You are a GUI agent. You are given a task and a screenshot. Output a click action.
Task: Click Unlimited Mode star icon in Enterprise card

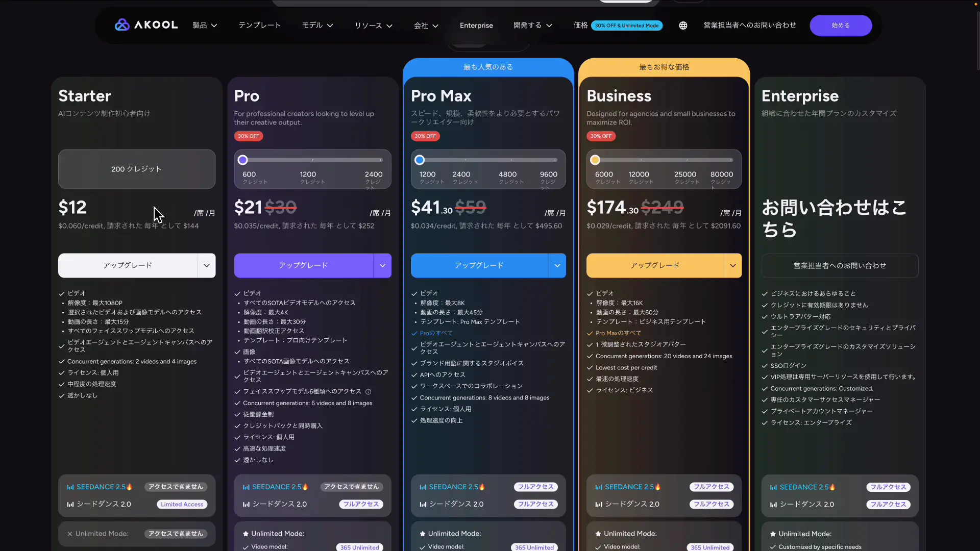point(773,534)
